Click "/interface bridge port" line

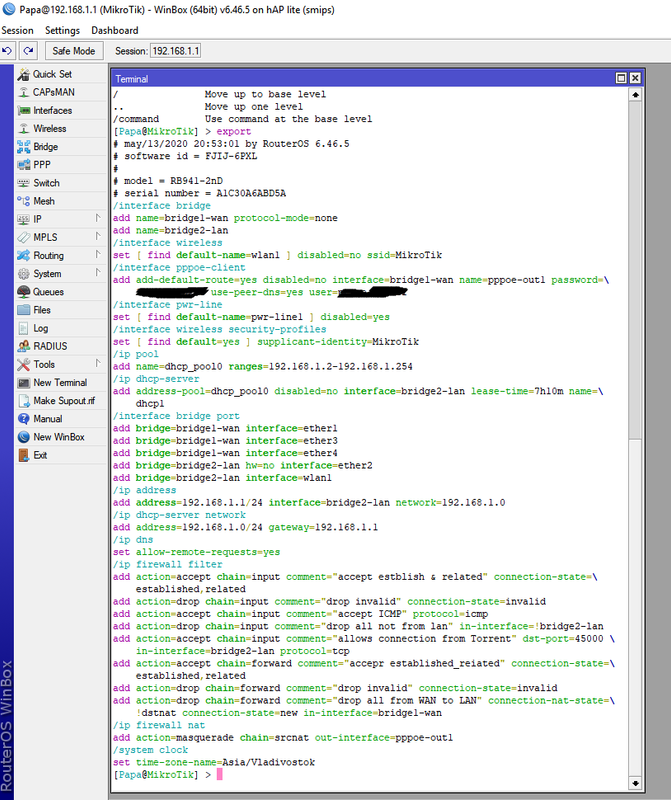tap(177, 416)
